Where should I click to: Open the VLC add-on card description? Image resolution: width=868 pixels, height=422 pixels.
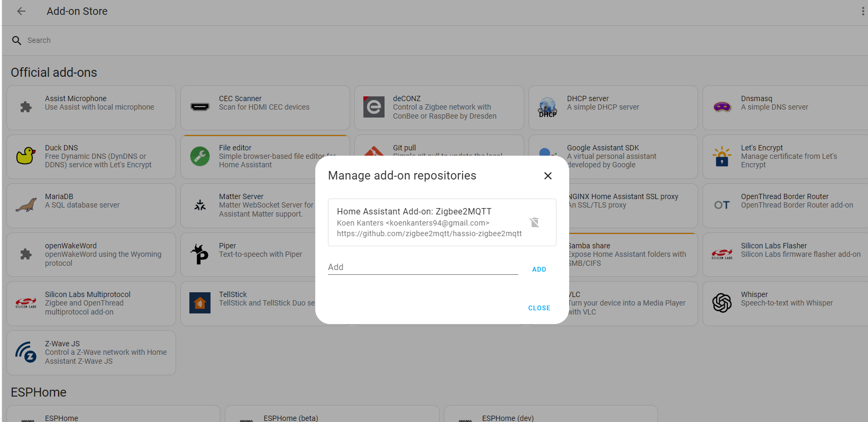pyautogui.click(x=627, y=308)
